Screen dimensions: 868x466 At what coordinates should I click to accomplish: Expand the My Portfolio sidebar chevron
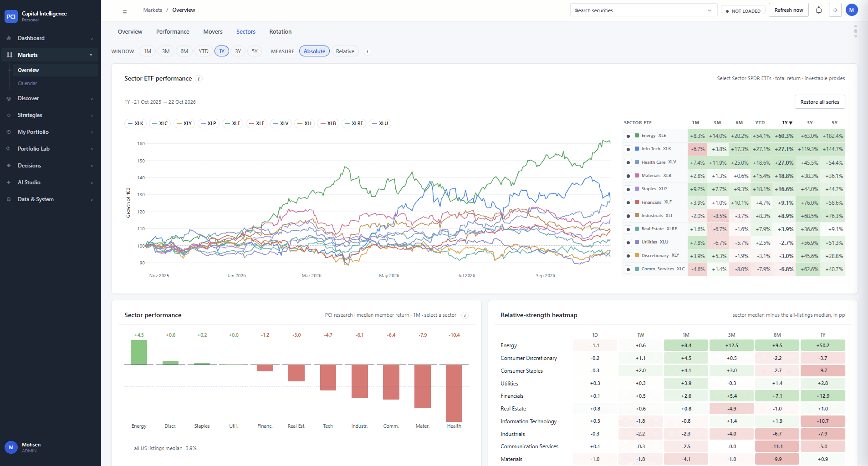click(x=92, y=132)
